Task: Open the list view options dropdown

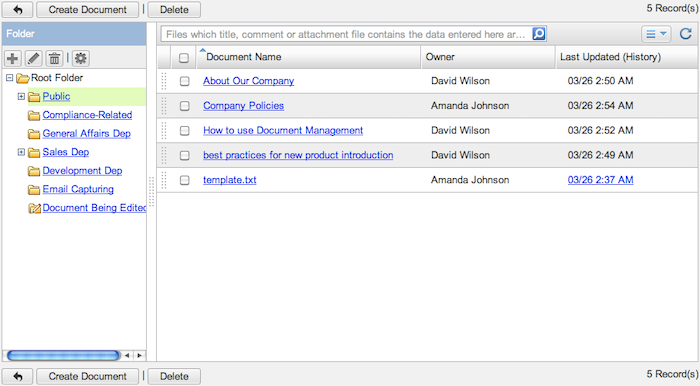Action: click(656, 34)
